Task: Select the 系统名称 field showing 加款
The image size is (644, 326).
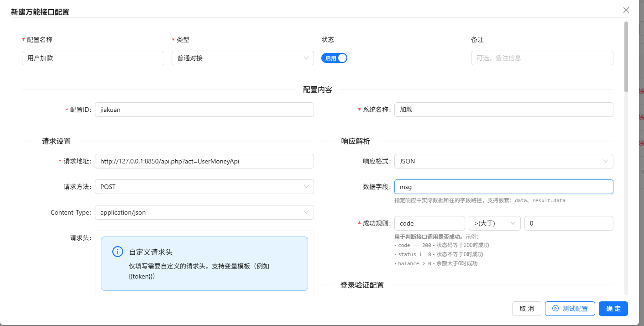Action: [503, 110]
